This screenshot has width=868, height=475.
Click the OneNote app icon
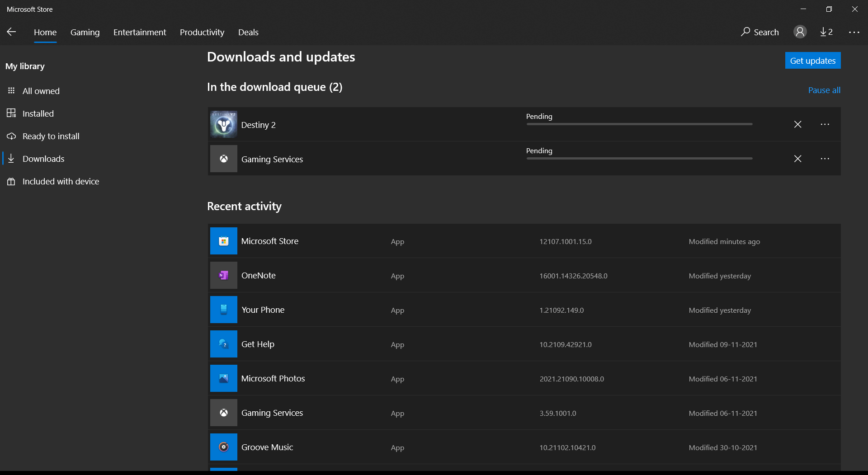[x=224, y=275]
